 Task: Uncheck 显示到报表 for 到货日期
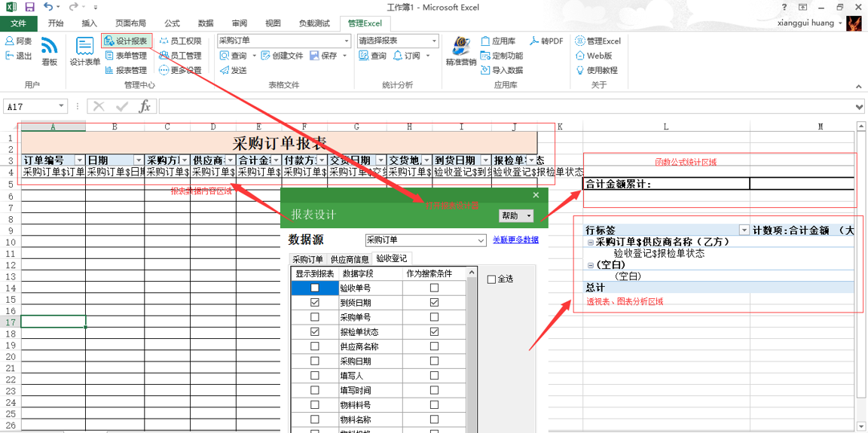[314, 303]
